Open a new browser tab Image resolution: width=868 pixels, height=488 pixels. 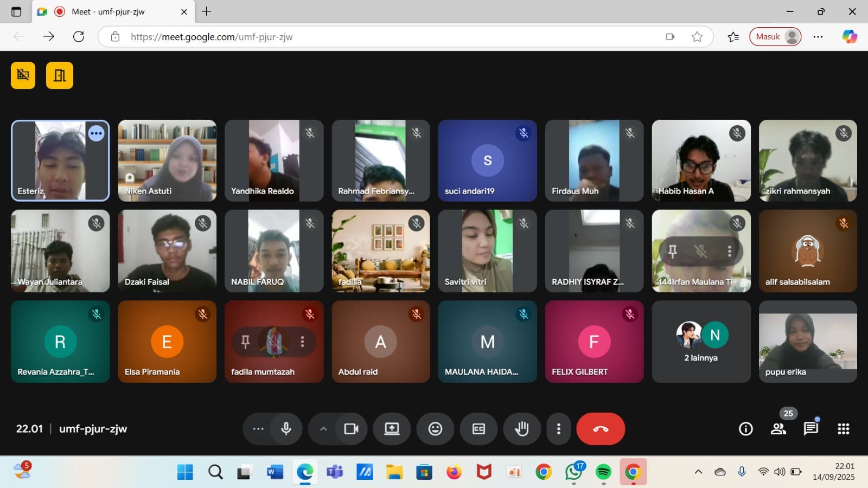click(x=207, y=11)
